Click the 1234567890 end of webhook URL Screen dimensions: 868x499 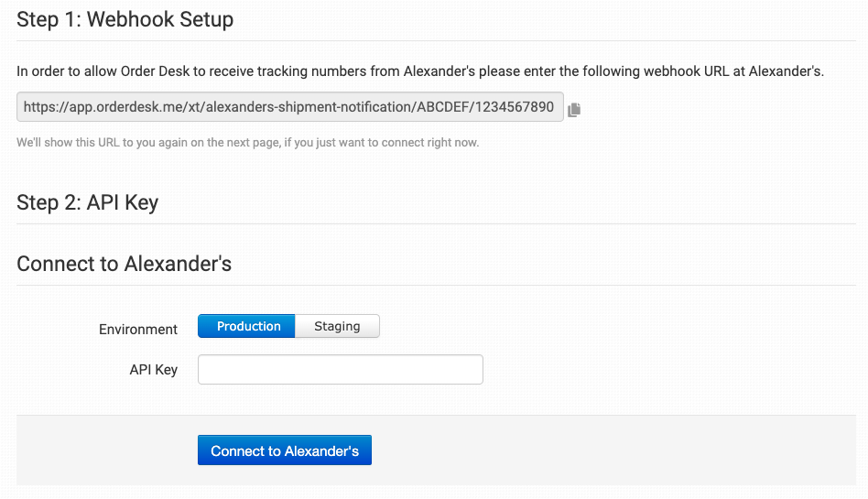pyautogui.click(x=514, y=107)
